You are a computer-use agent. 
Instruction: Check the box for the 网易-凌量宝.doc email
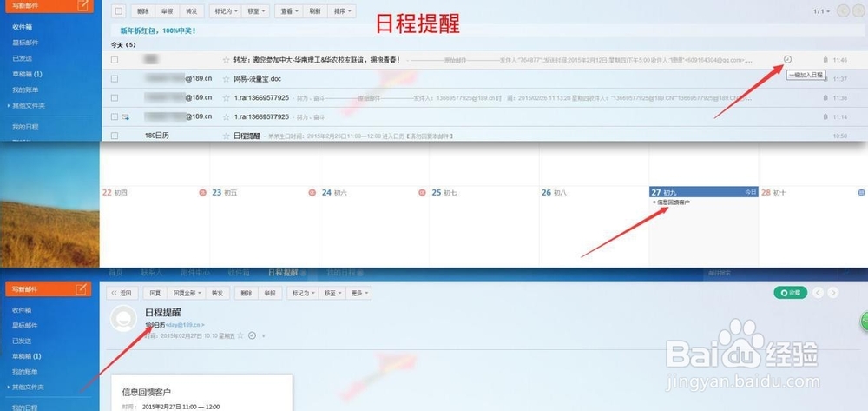tap(114, 79)
